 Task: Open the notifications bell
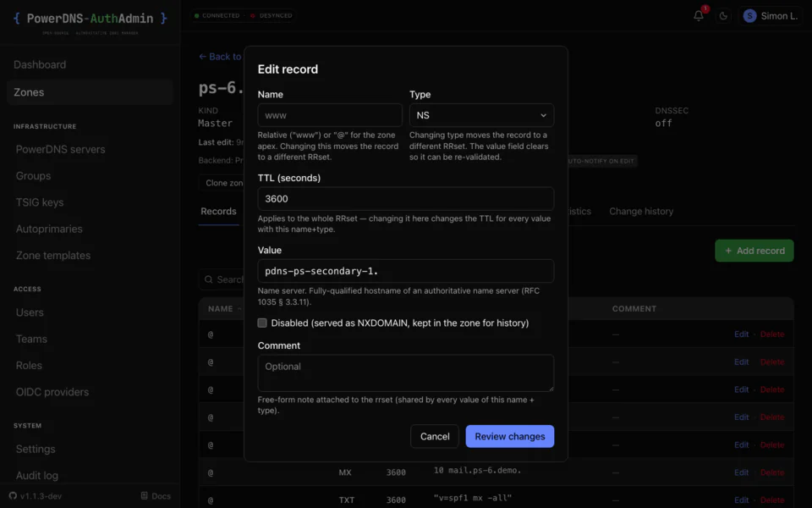(x=699, y=15)
